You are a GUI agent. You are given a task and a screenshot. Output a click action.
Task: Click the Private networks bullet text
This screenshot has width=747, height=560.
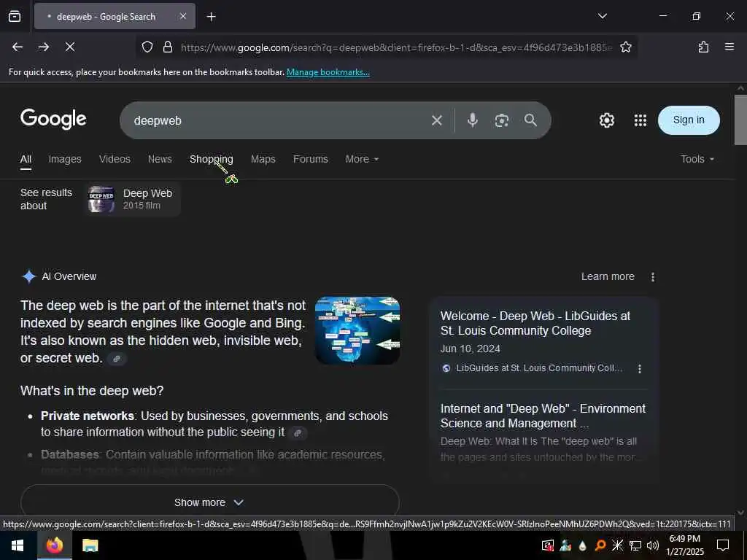click(x=214, y=424)
